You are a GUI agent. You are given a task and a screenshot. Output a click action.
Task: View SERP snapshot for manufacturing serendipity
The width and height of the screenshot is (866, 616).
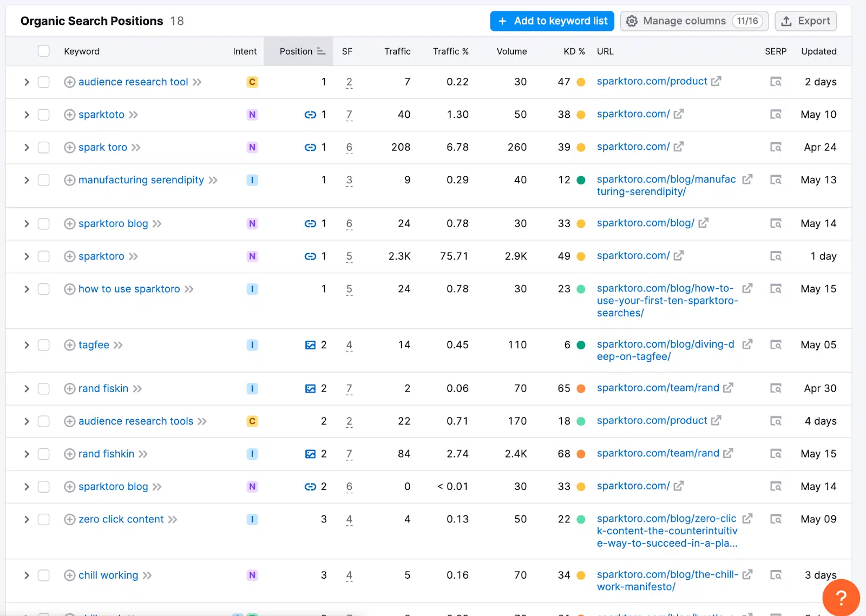click(x=776, y=180)
